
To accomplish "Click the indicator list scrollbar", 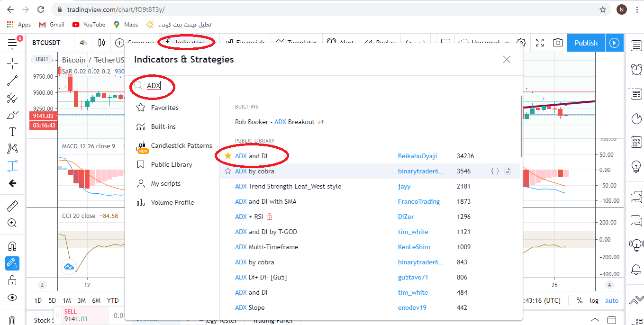I will [x=521, y=126].
